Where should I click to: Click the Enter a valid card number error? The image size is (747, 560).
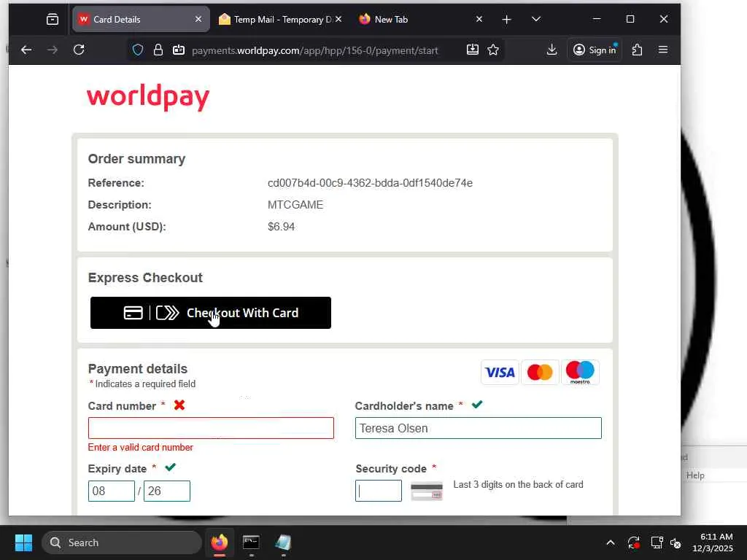point(141,448)
